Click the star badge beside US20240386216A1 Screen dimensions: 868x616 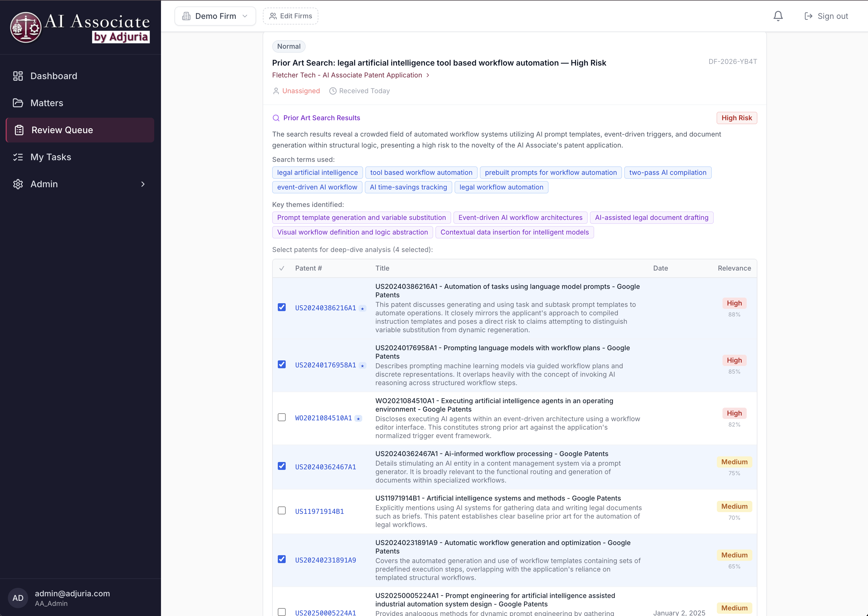click(x=363, y=308)
